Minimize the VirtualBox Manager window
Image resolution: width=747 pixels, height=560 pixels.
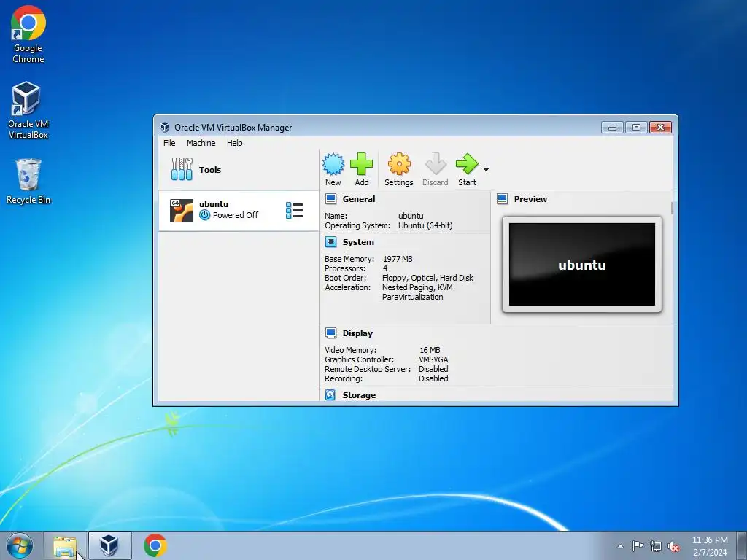612,128
